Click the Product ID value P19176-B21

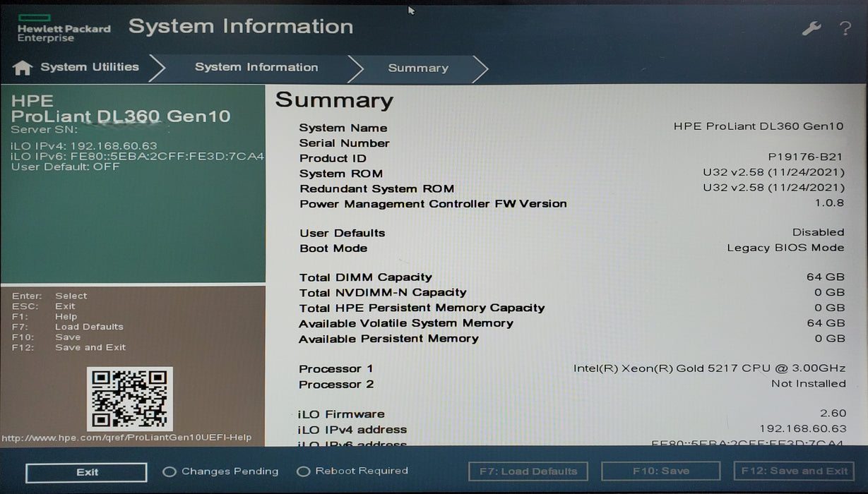806,157
